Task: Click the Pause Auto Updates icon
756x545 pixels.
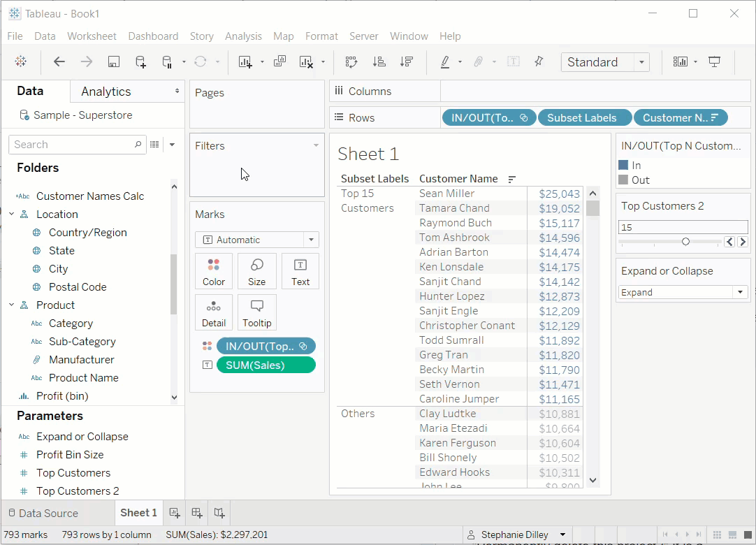Action: coord(167,61)
